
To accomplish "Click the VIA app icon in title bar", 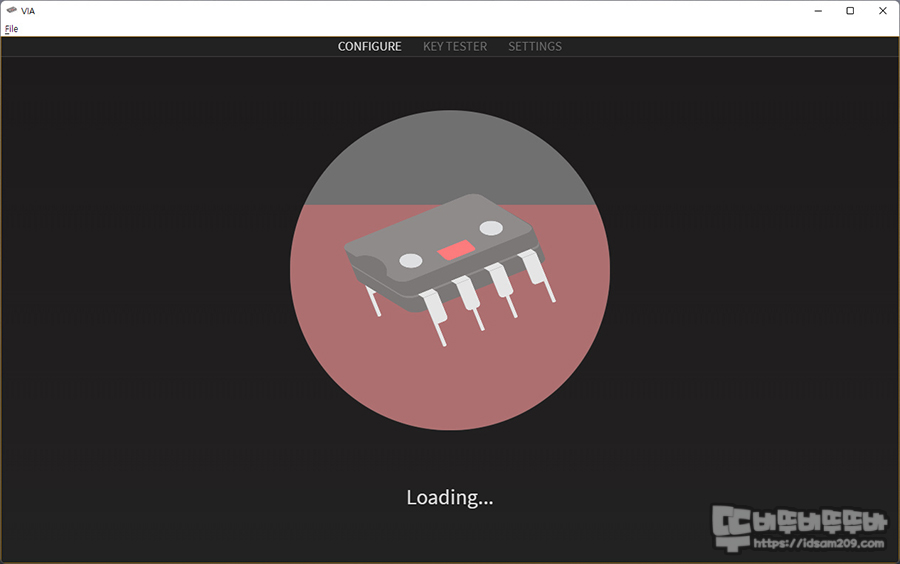I will [x=11, y=10].
